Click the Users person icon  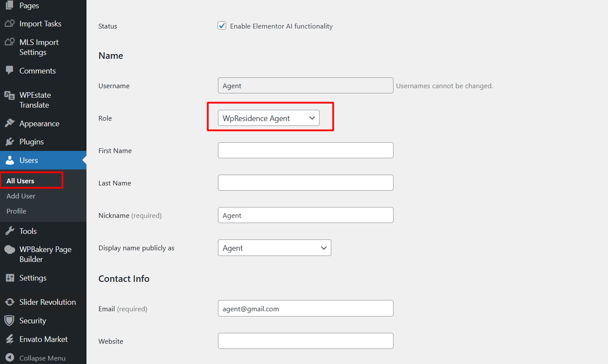pyautogui.click(x=10, y=160)
